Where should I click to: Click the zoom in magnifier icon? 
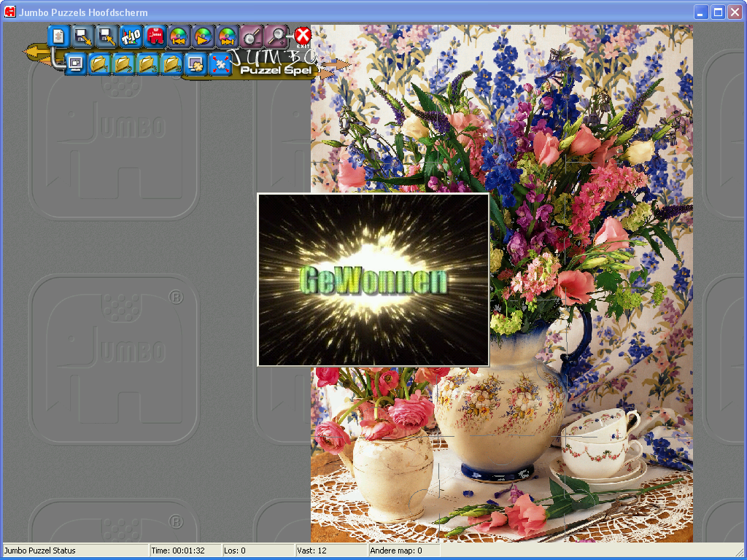[276, 36]
